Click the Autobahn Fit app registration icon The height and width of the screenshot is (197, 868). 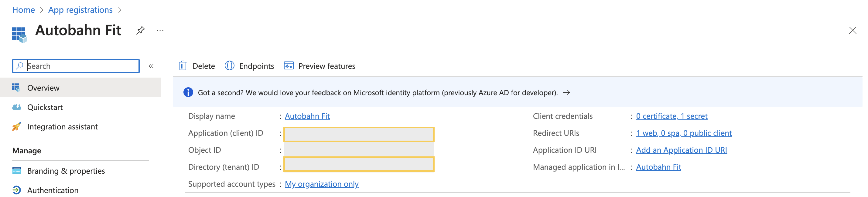19,35
